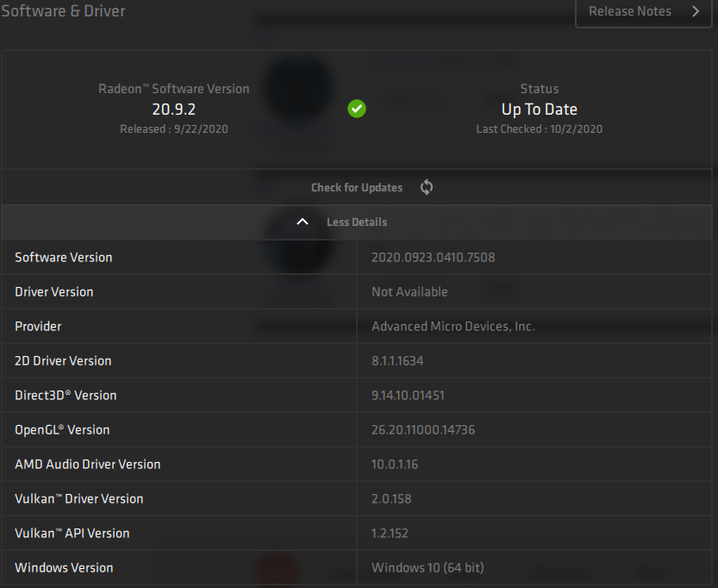Click the Status caption
The image size is (718, 588).
pyautogui.click(x=540, y=89)
